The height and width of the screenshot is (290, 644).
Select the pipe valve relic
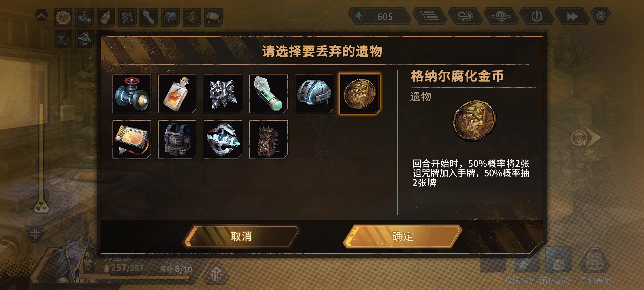click(x=132, y=94)
